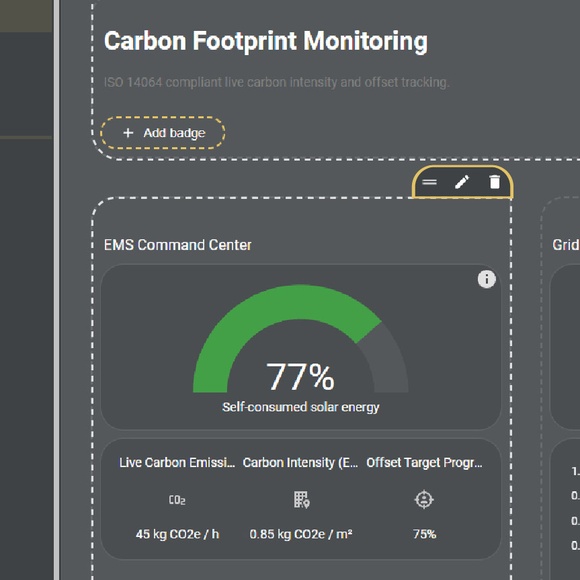Delete the card using the trash icon

495,182
